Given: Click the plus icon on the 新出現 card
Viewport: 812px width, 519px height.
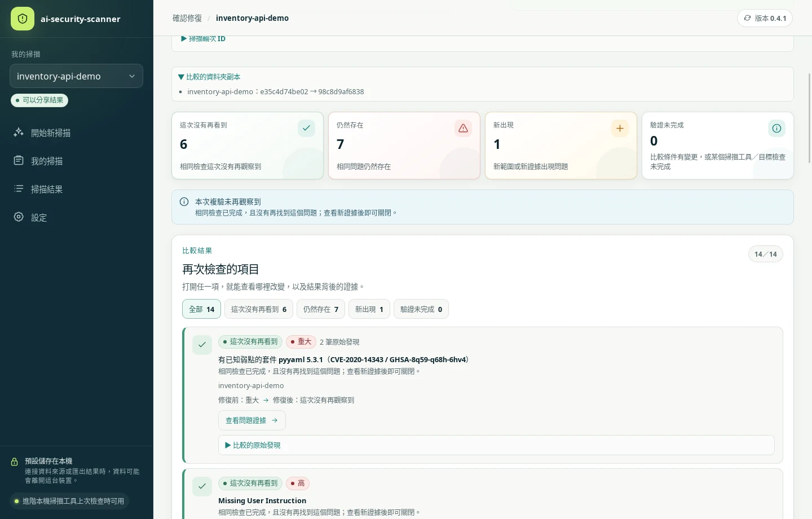Looking at the screenshot, I should coord(620,128).
